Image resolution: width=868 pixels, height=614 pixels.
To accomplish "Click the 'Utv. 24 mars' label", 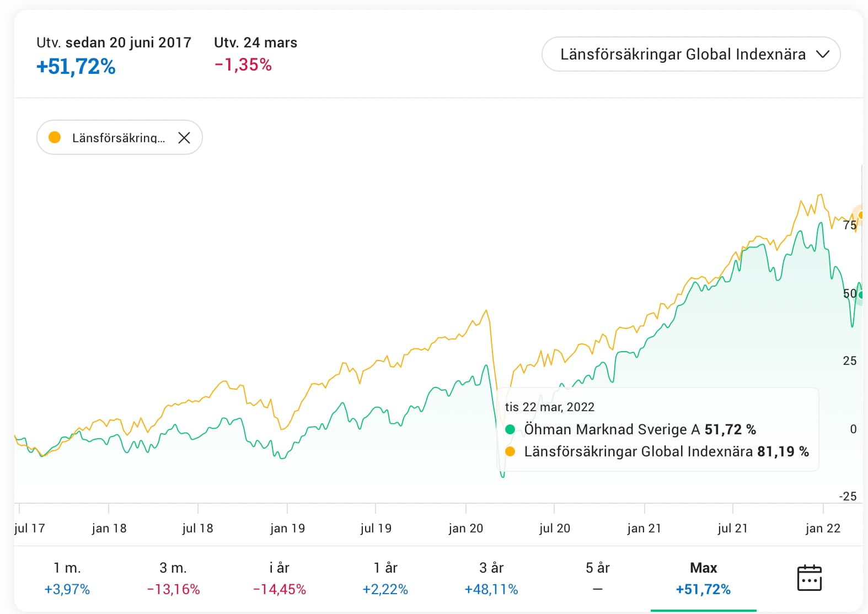I will pyautogui.click(x=255, y=42).
